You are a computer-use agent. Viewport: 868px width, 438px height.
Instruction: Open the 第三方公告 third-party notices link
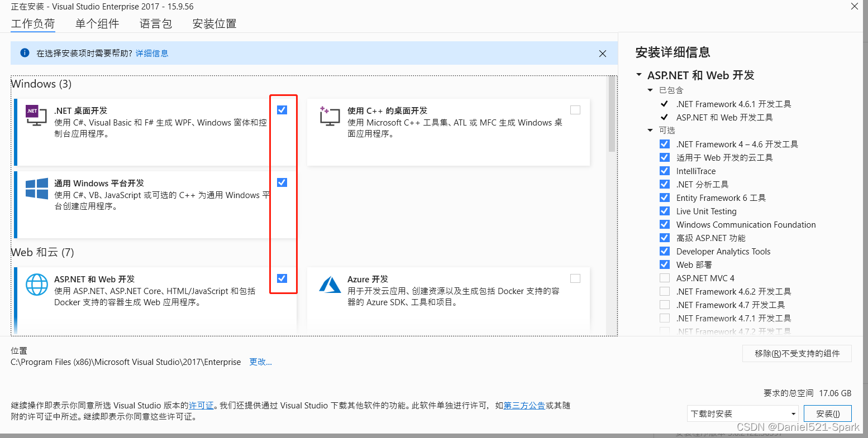pyautogui.click(x=524, y=406)
